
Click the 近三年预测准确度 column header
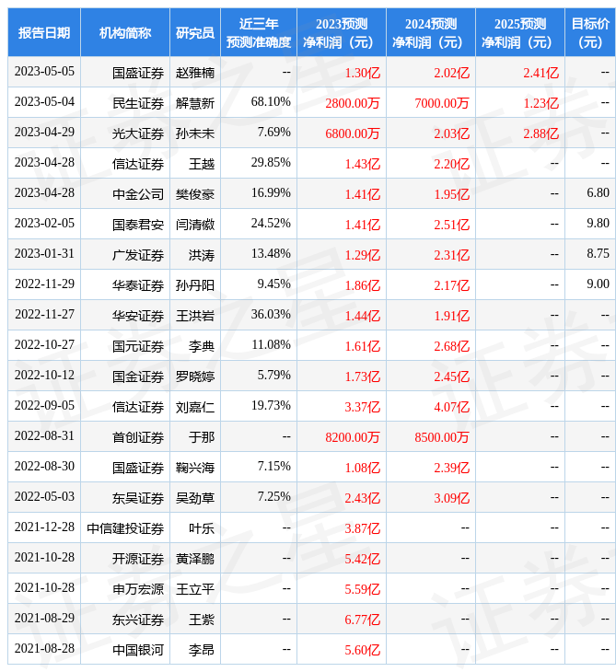point(259,32)
